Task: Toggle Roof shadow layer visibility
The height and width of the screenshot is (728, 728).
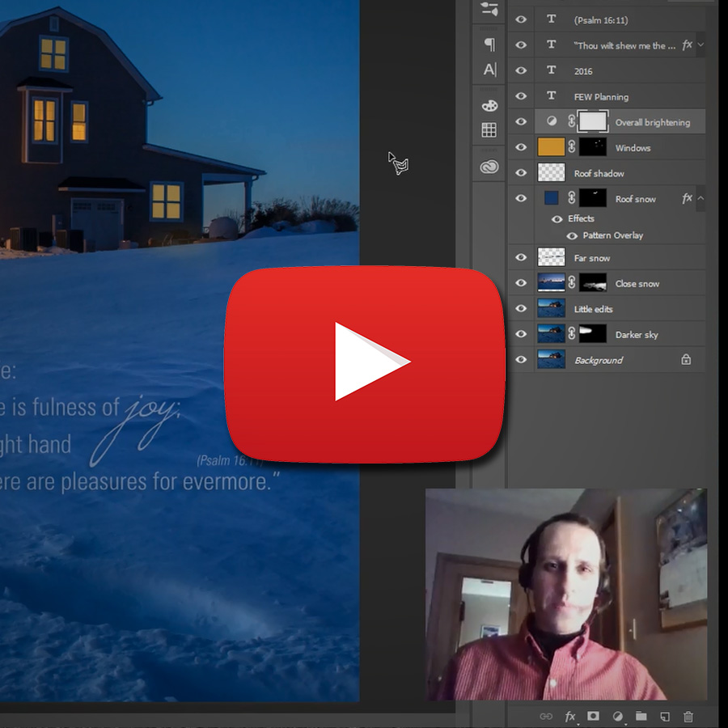Action: pos(521,173)
